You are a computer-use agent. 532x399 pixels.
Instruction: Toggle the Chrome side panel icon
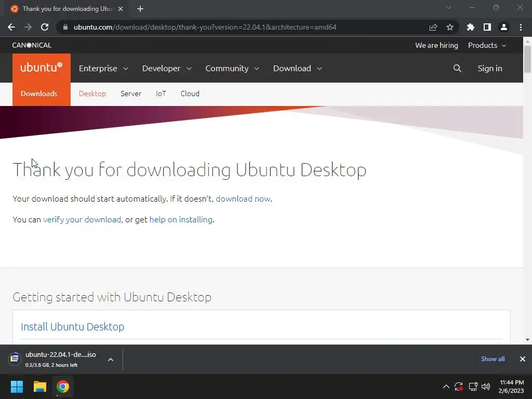487,27
